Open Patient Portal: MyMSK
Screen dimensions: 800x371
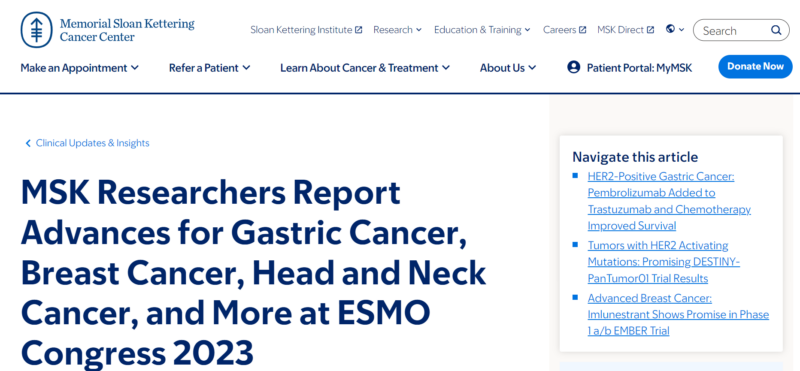tap(630, 67)
